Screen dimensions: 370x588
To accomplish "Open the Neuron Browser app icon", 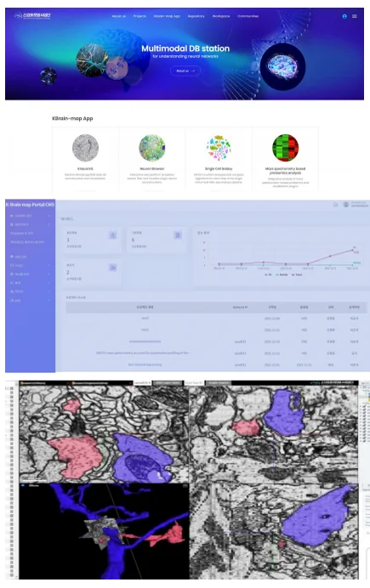I will (x=152, y=148).
